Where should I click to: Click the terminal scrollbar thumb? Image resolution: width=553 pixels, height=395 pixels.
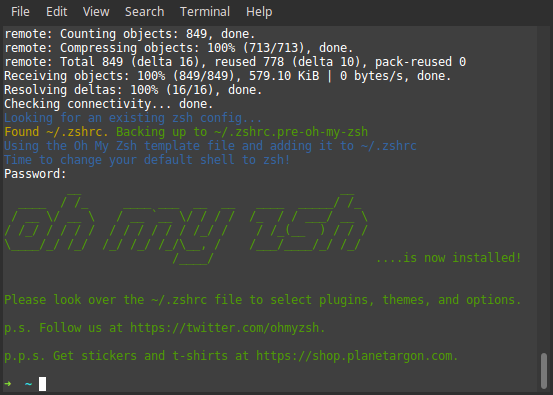544,371
